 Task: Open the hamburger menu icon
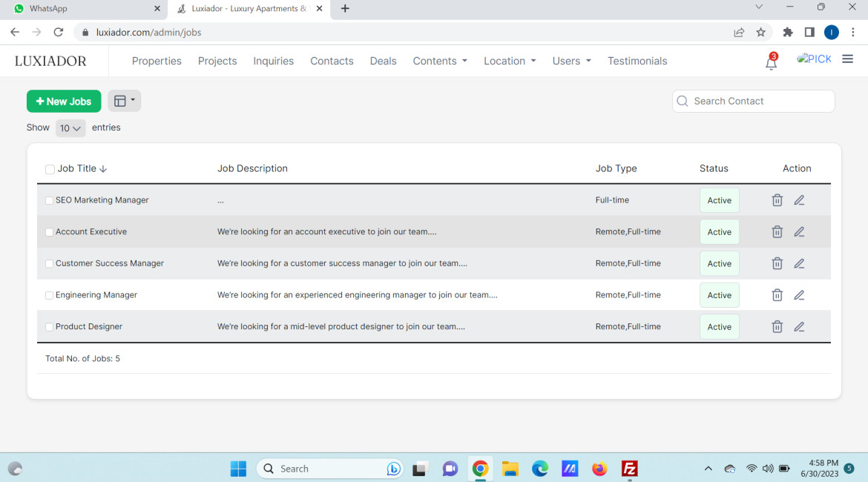click(x=847, y=59)
